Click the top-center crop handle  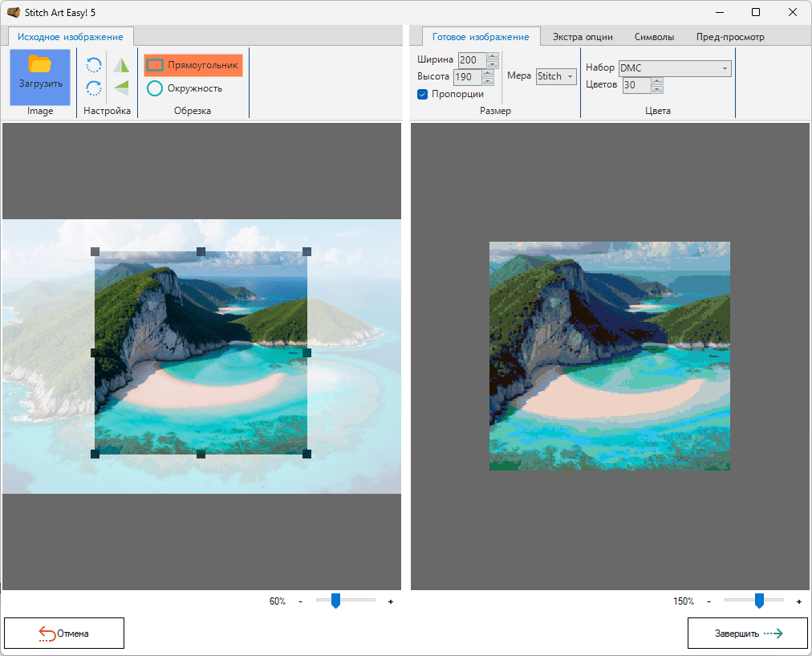[x=201, y=252]
